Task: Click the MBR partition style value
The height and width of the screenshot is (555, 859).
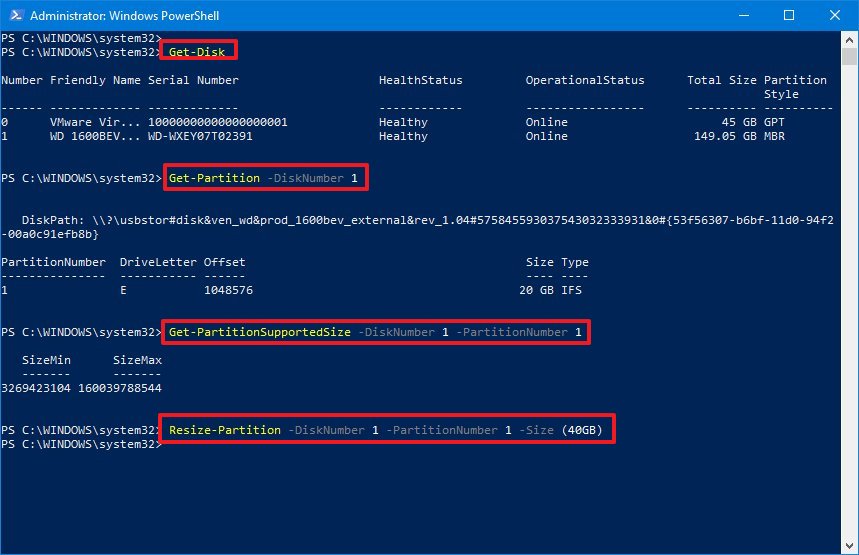Action: [x=774, y=136]
